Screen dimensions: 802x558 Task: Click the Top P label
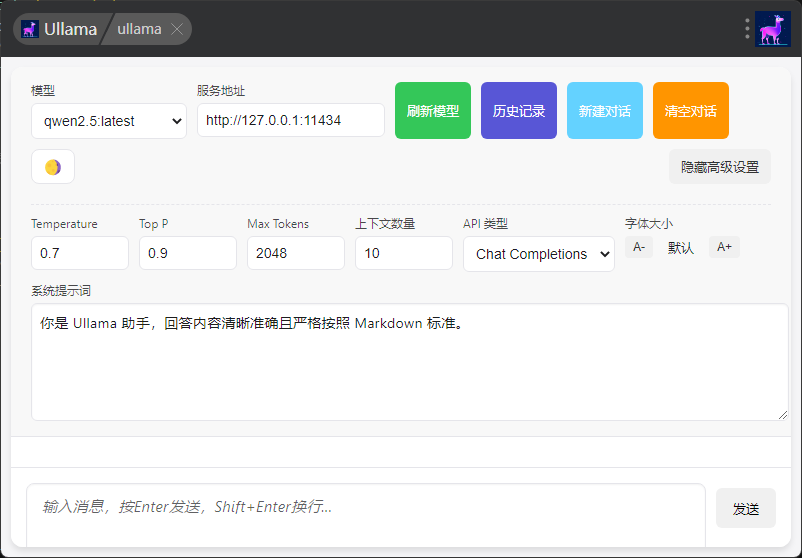[153, 224]
